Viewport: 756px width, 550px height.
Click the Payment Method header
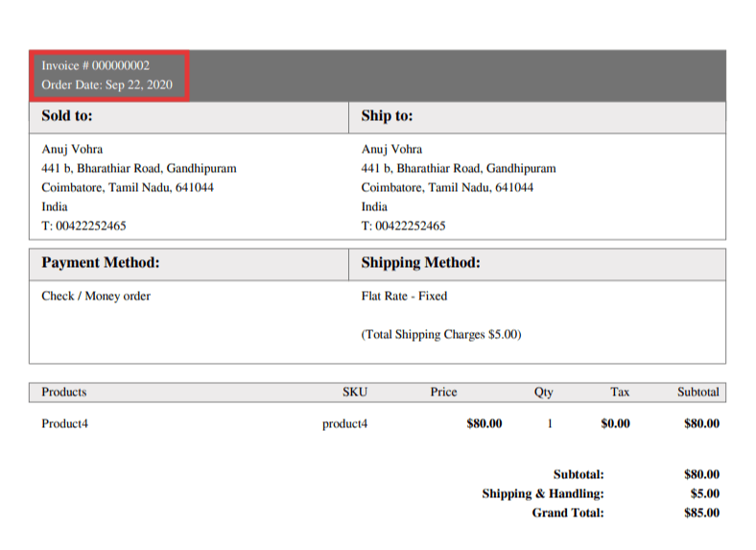click(101, 263)
